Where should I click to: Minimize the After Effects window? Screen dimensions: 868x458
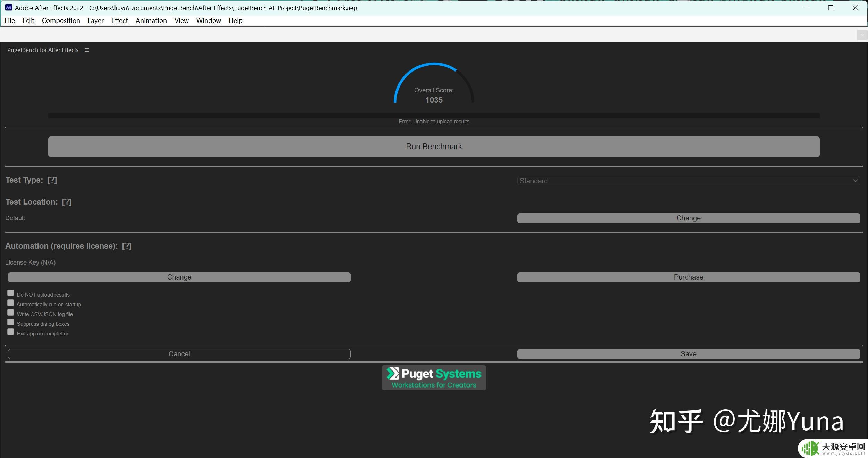click(807, 8)
